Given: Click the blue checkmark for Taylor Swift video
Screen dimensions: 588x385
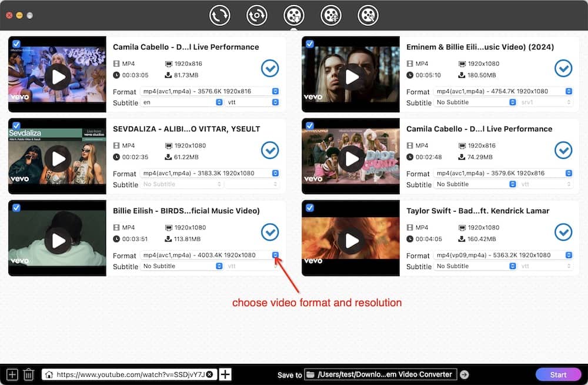Looking at the screenshot, I should pos(563,232).
